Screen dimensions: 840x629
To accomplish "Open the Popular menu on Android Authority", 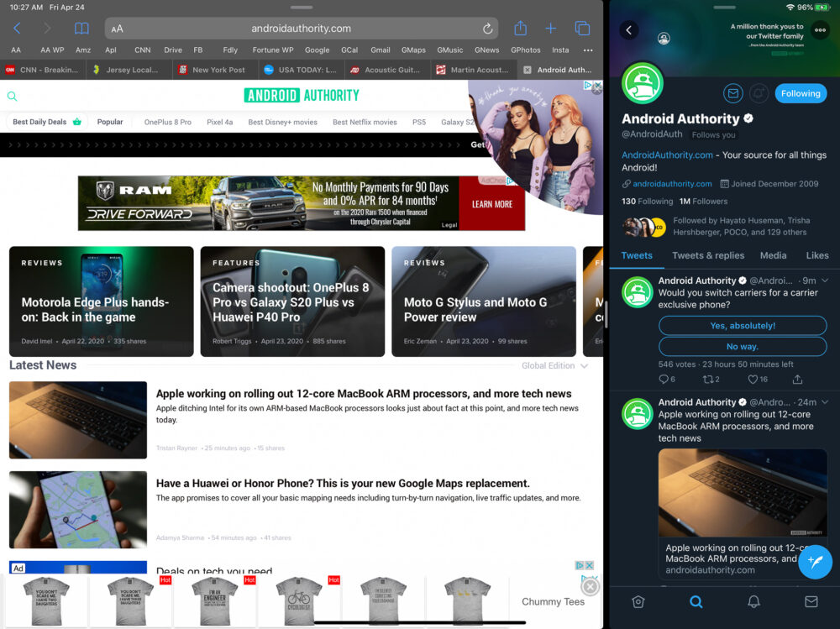I will [x=109, y=121].
